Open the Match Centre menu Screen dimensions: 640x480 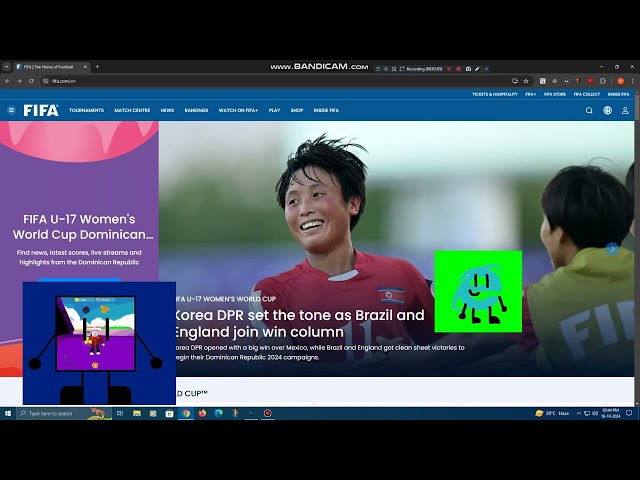coord(132,110)
